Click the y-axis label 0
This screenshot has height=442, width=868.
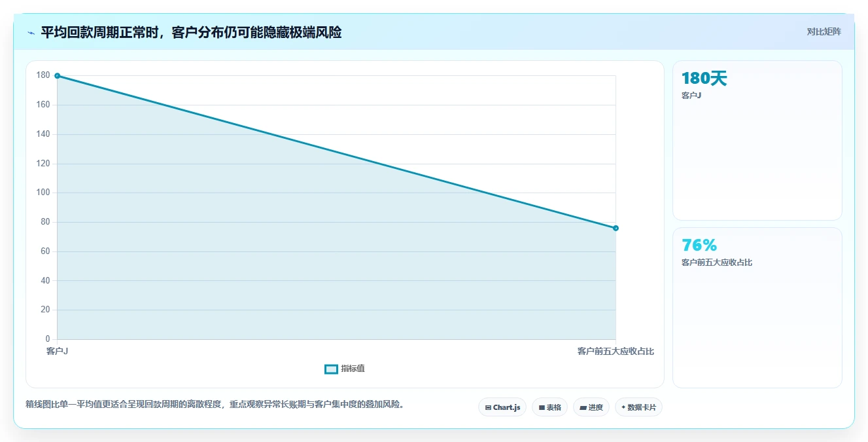pos(48,339)
